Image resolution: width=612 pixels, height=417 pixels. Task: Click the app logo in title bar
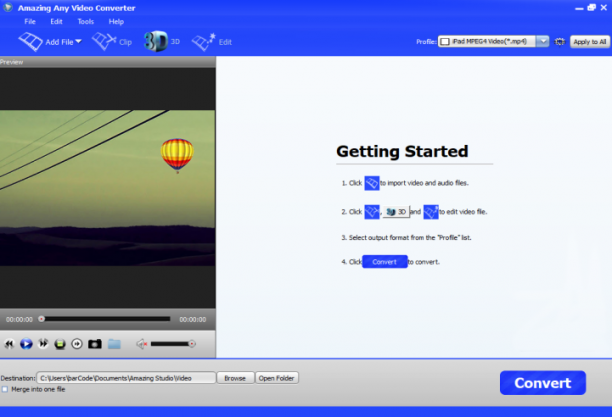pos(8,7)
